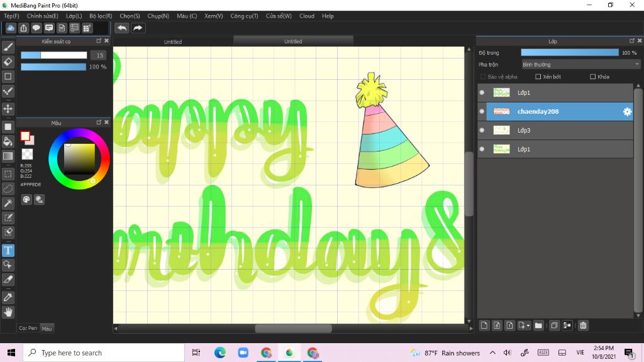Toggle the Bảo vệ alpha checkbox
The width and height of the screenshot is (644, 362).
(483, 77)
